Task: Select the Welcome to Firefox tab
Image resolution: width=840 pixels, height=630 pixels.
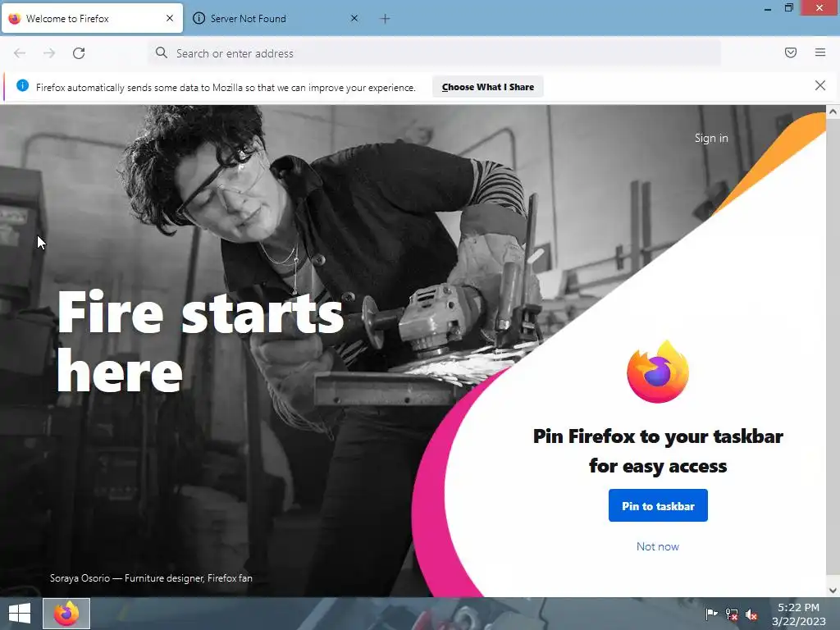Action: [x=92, y=19]
